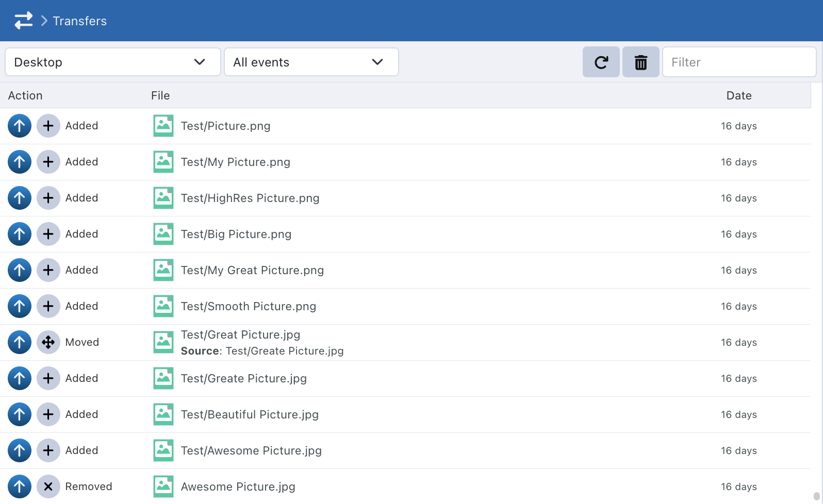Click the move icon in Moved row
This screenshot has height=504, width=823.
(48, 342)
